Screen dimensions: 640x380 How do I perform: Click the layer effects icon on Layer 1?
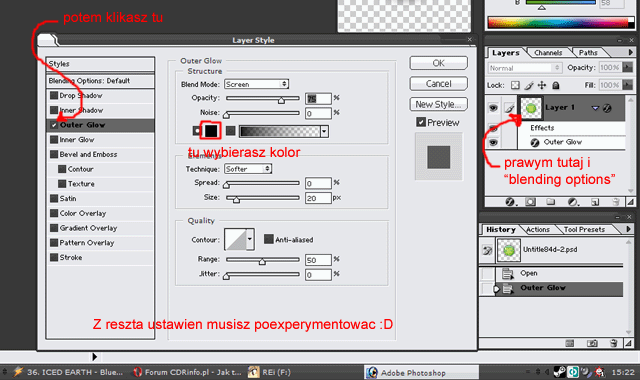607,108
